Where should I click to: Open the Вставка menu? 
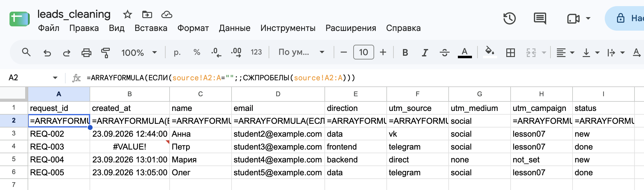click(151, 28)
